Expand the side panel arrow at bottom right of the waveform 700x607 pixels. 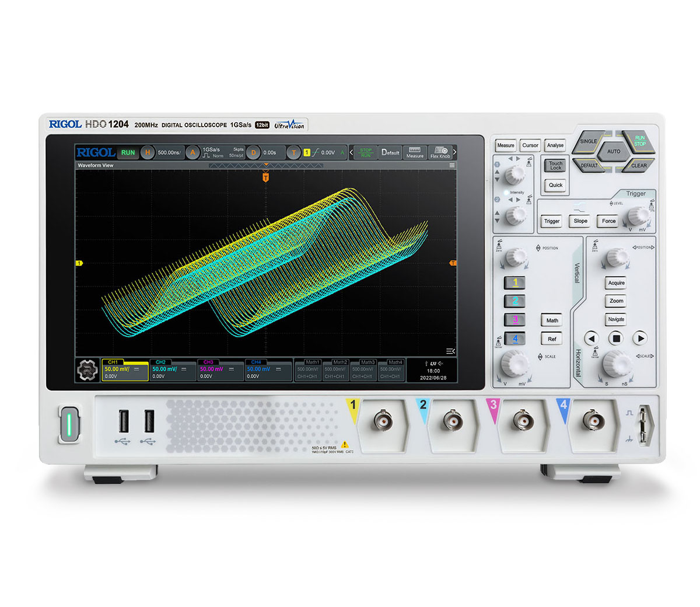click(450, 351)
